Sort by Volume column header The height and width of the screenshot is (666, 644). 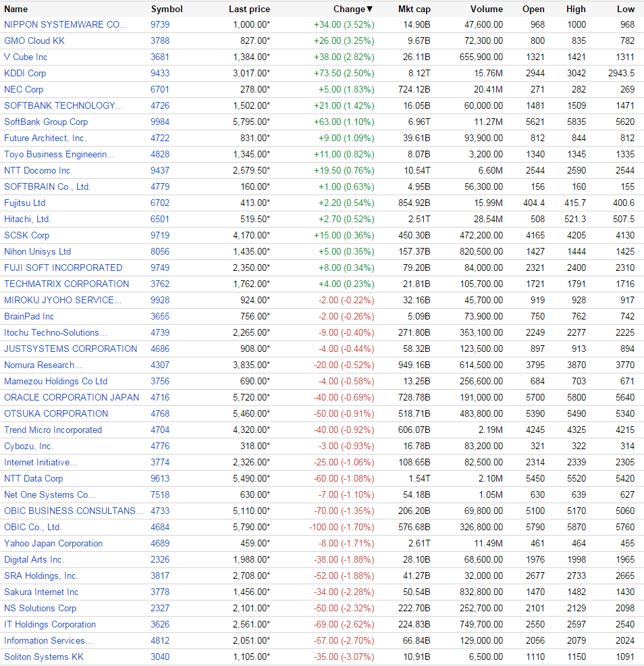click(x=487, y=9)
